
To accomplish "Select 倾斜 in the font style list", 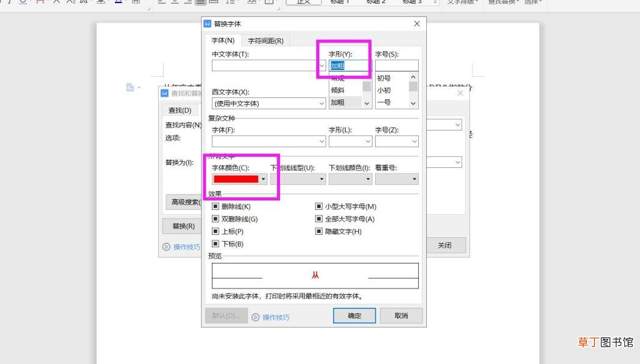I will tap(337, 90).
